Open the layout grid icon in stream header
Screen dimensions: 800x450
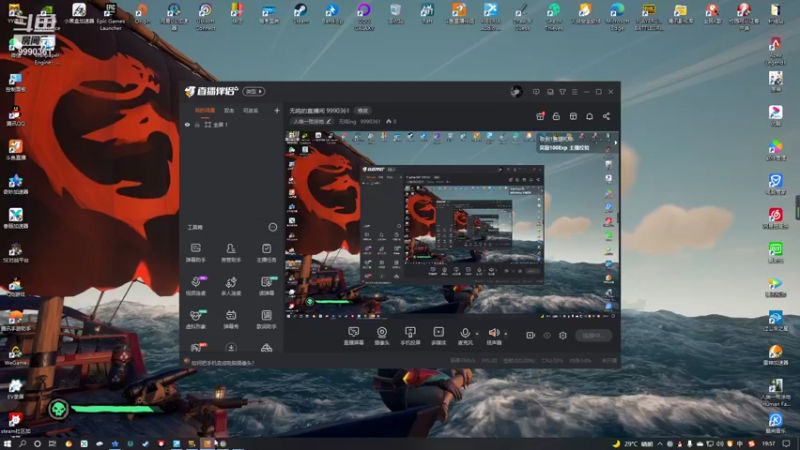(573, 116)
